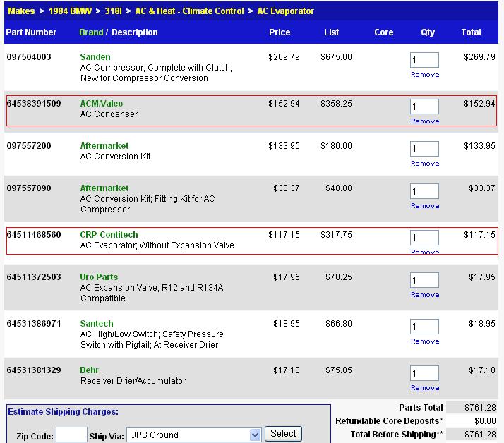Click quantity box for CRP-Contitech AC Evaporator
The height and width of the screenshot is (443, 504).
(x=424, y=238)
